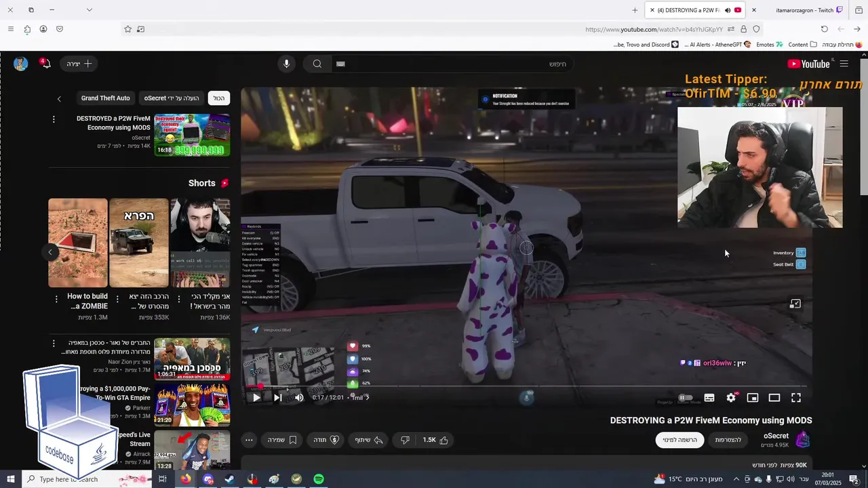Open Windows Start menu
This screenshot has width=868, height=488.
[11, 479]
